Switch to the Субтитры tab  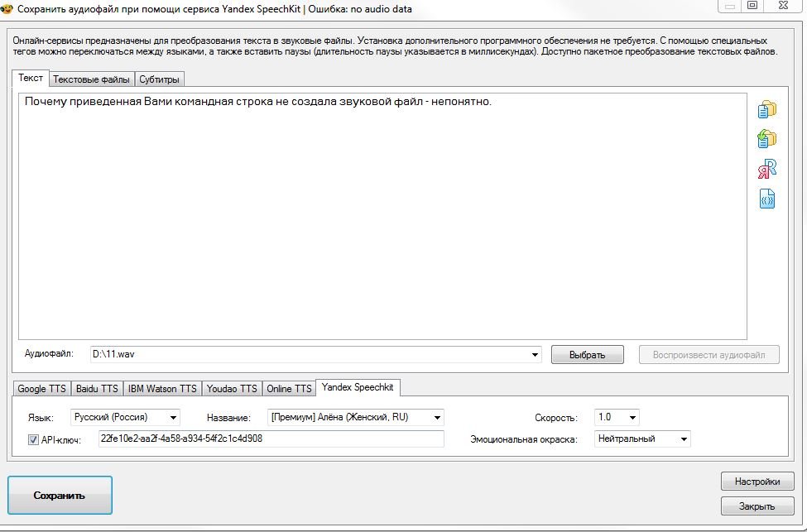159,79
